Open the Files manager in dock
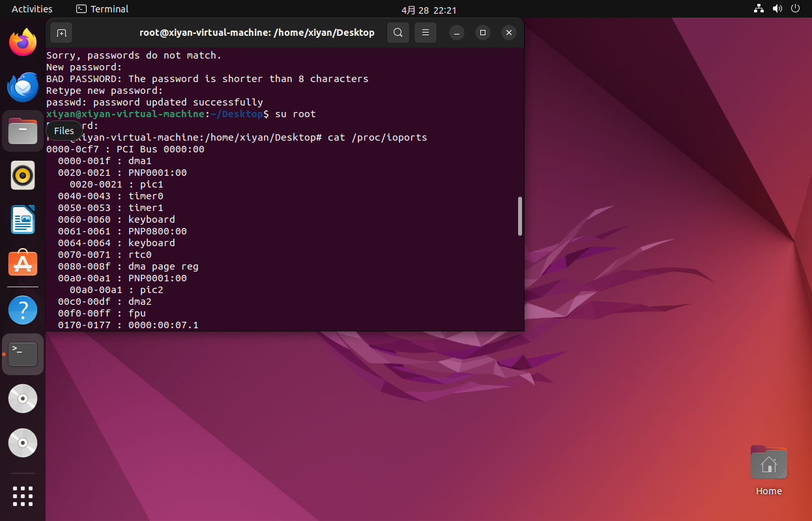 coord(23,132)
